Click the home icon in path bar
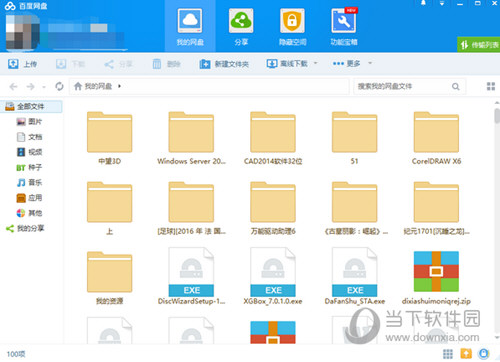Image resolution: width=500 pixels, height=362 pixels. pyautogui.click(x=78, y=86)
